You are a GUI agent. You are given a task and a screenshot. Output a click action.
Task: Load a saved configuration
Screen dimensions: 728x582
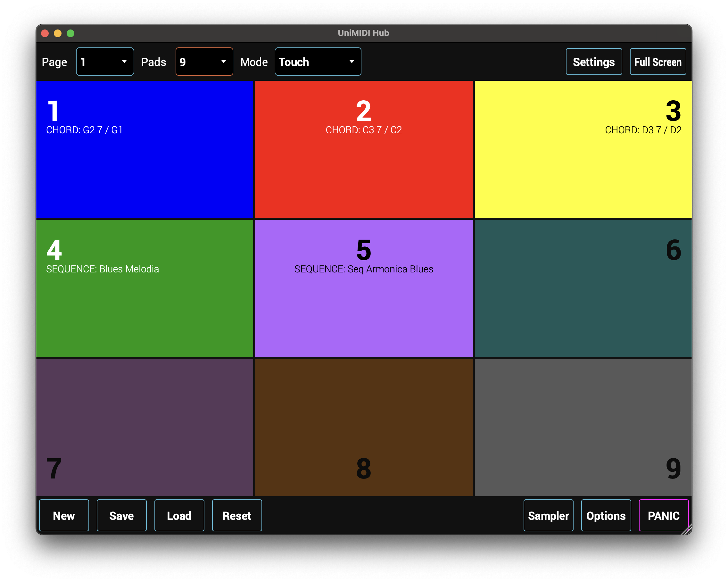tap(179, 515)
